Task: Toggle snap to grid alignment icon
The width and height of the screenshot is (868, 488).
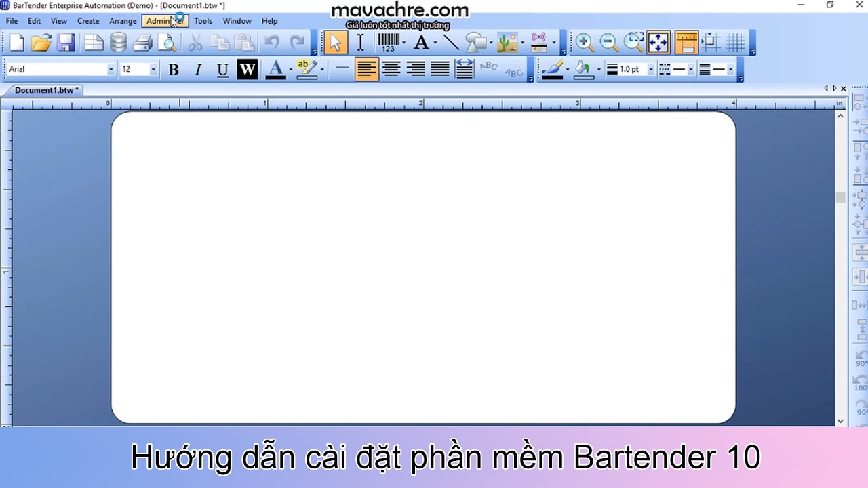Action: (711, 43)
